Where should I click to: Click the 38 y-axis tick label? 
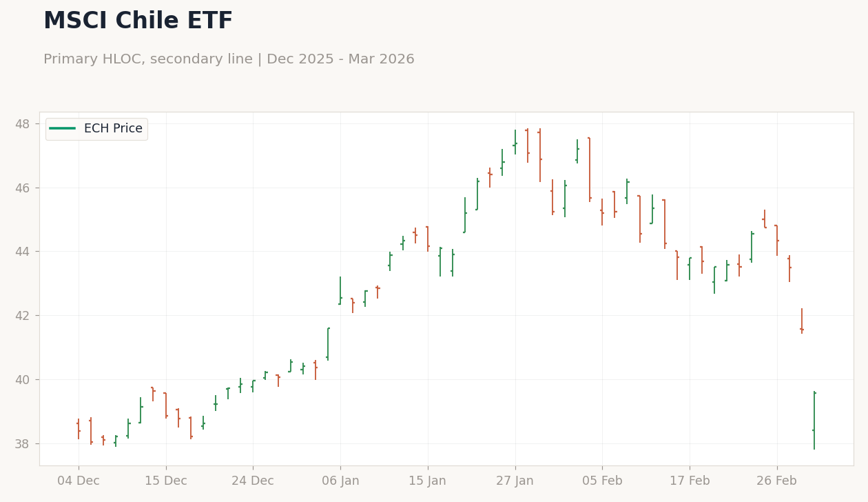pyautogui.click(x=23, y=443)
